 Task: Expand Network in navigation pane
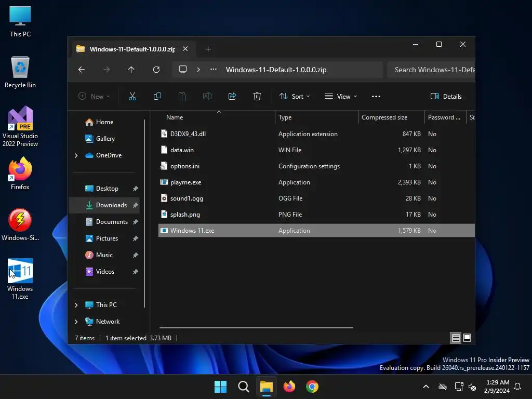76,322
